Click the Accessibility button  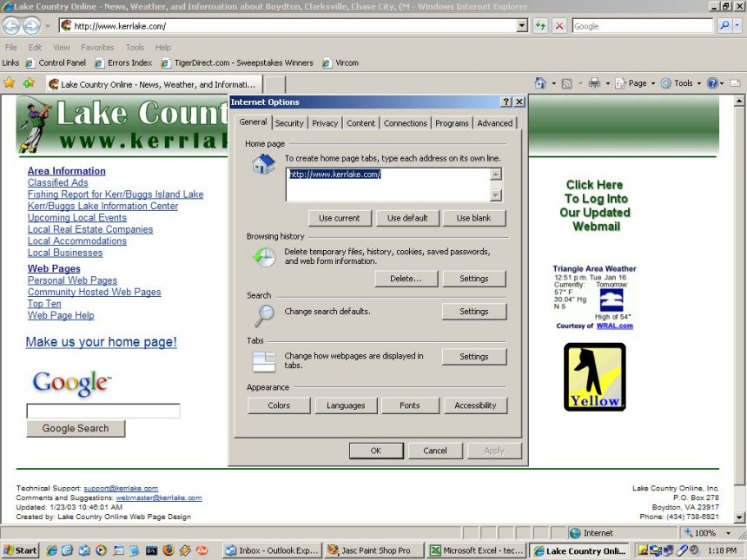click(475, 405)
